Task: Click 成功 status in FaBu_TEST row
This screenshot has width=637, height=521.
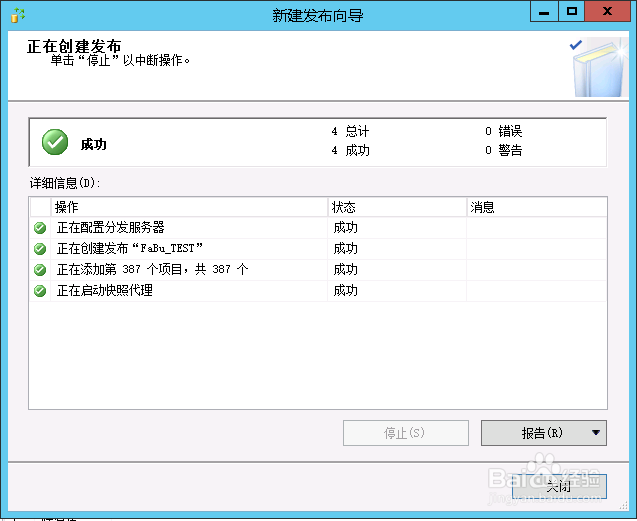Action: (345, 249)
